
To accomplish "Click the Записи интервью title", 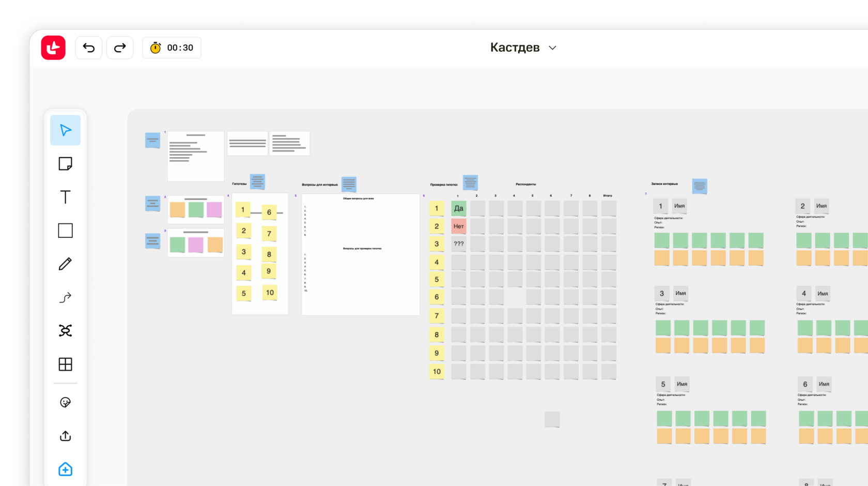I will click(x=664, y=184).
